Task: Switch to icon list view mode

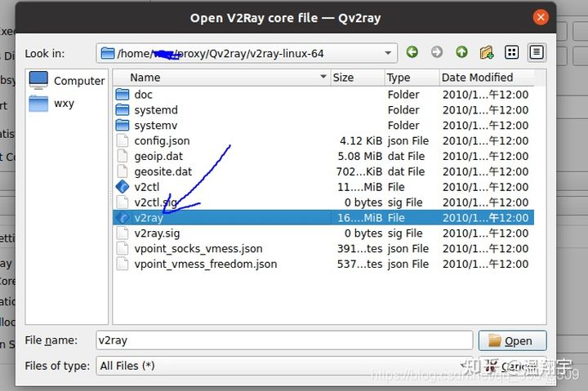Action: pos(511,52)
